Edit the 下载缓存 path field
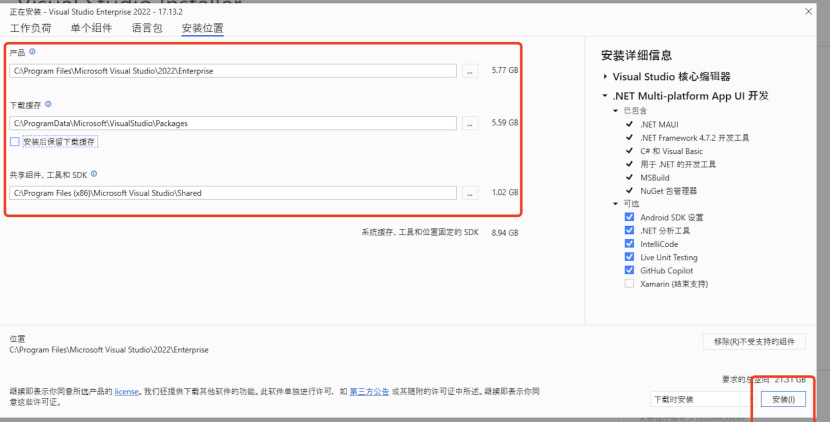This screenshot has width=830, height=422. 233,123
